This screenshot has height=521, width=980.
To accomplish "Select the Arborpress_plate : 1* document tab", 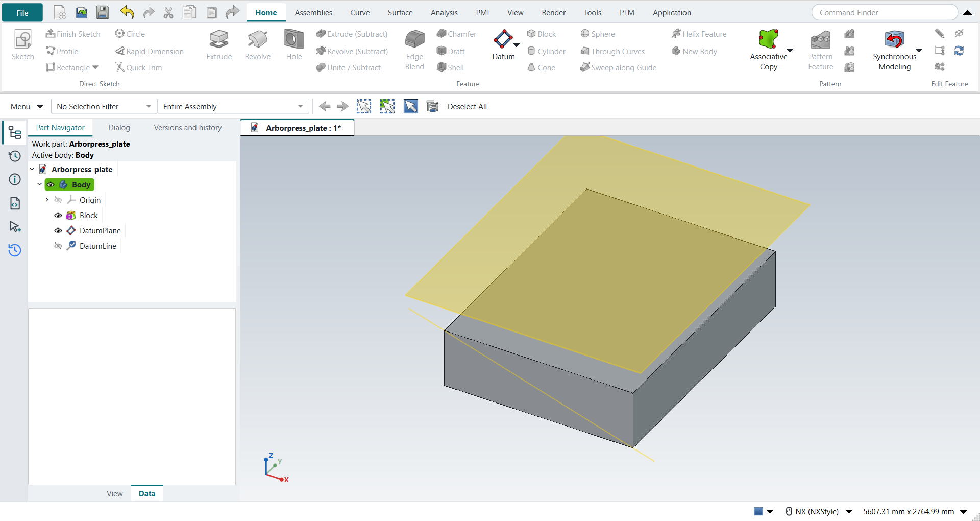I will (x=297, y=128).
